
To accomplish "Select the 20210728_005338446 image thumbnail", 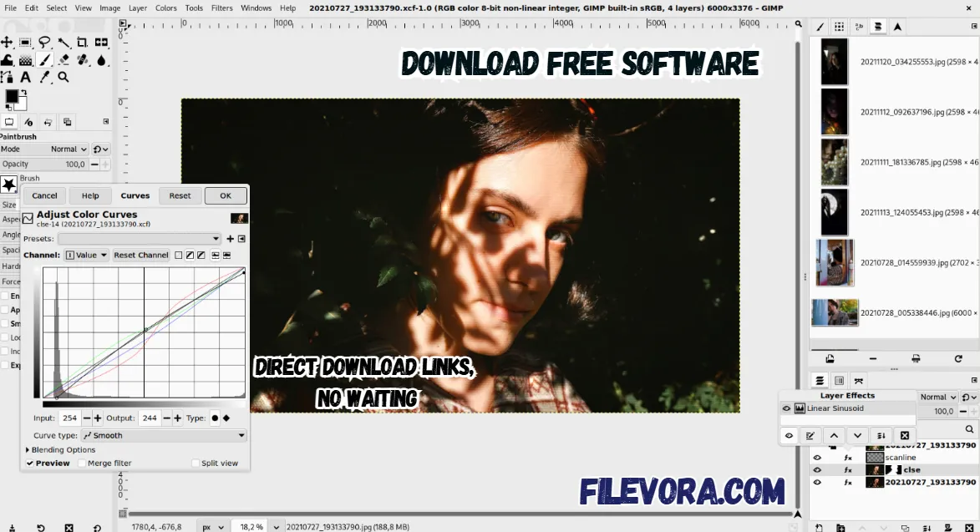I will tap(834, 312).
